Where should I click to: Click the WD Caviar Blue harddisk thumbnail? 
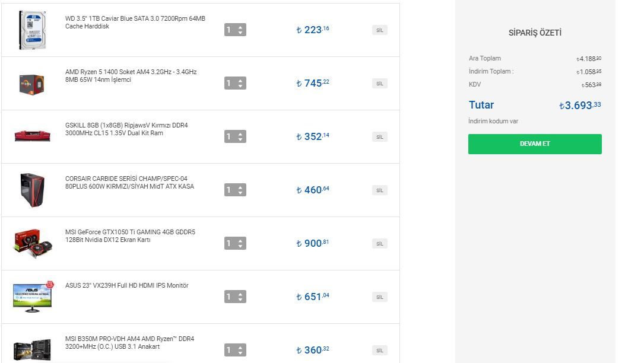point(33,30)
